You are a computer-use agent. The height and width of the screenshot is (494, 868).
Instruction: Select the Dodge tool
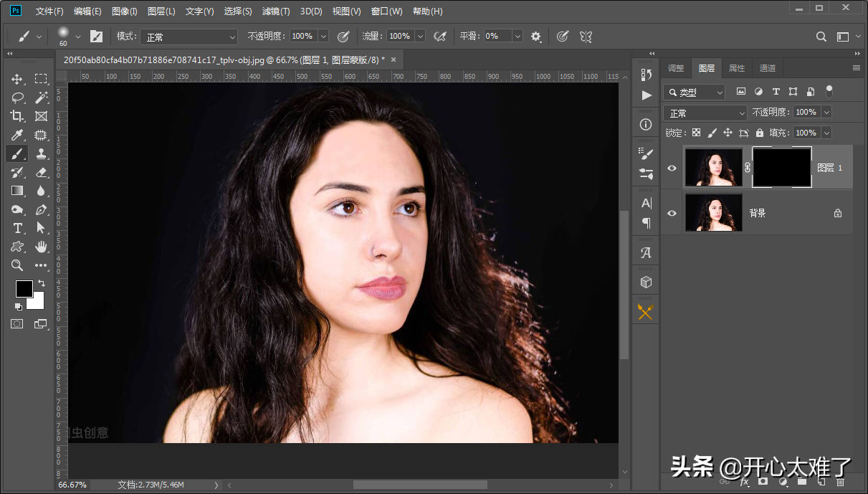(x=17, y=209)
